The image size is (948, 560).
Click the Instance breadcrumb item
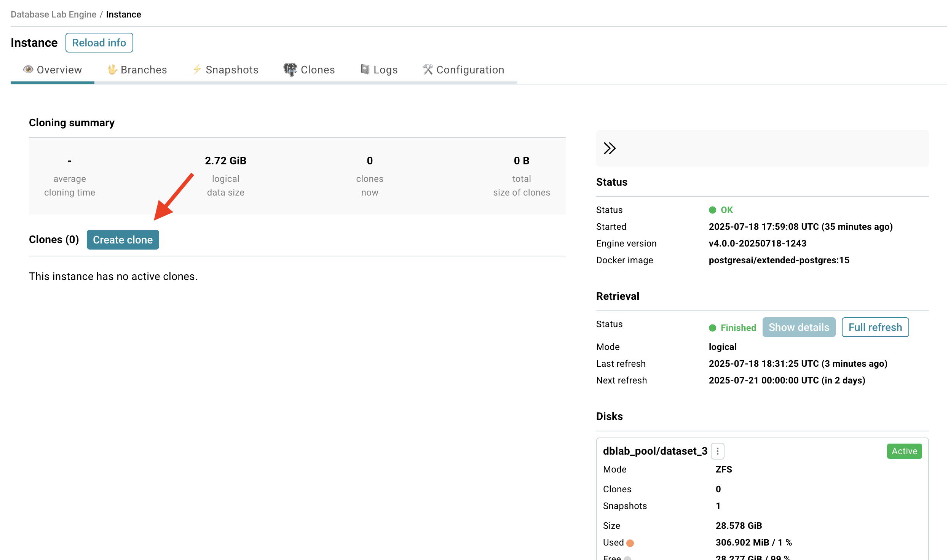click(x=123, y=14)
